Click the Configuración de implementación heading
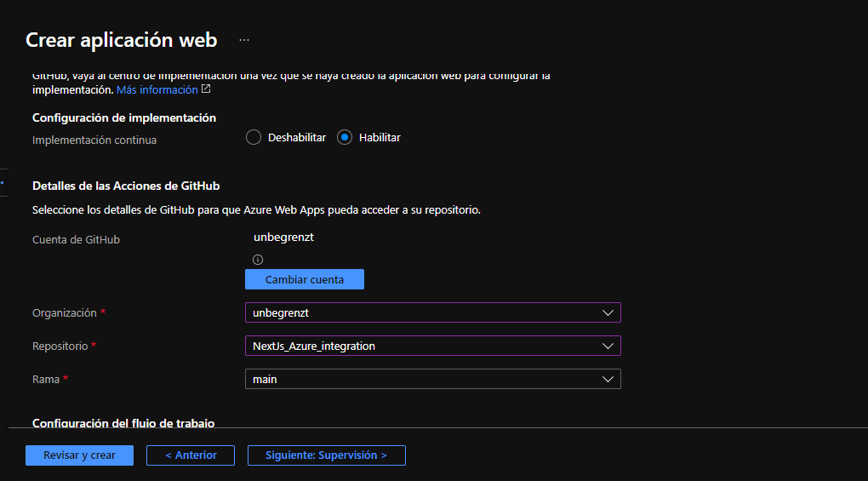The height and width of the screenshot is (481, 868). pos(124,117)
